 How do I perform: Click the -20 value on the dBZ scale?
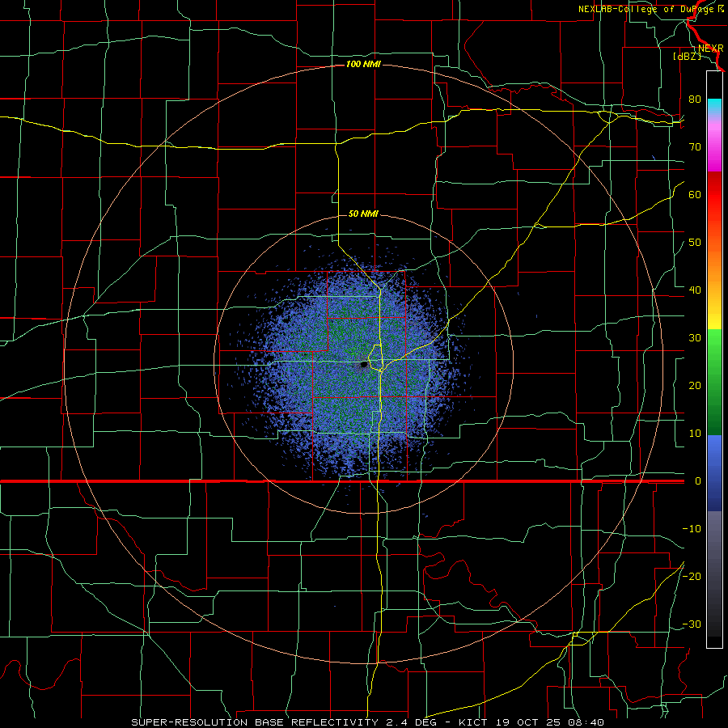pyautogui.click(x=692, y=576)
